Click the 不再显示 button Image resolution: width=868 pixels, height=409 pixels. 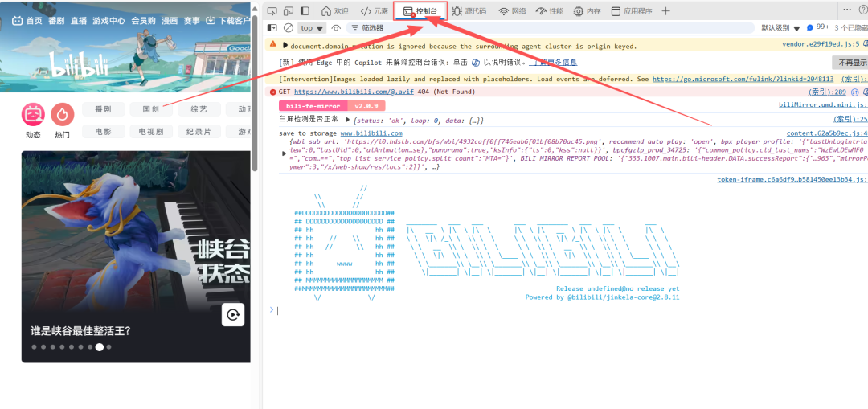[850, 63]
